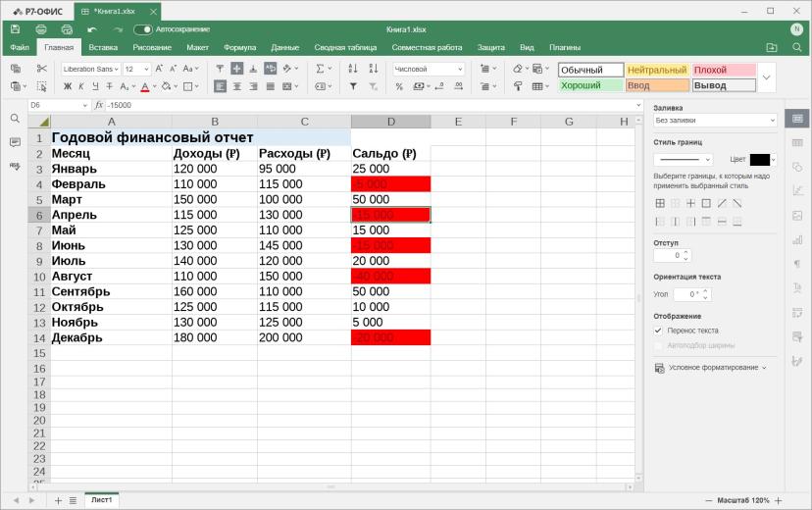Print the spreadsheet using the printer icon
This screenshot has width=812, height=510.
tap(41, 29)
